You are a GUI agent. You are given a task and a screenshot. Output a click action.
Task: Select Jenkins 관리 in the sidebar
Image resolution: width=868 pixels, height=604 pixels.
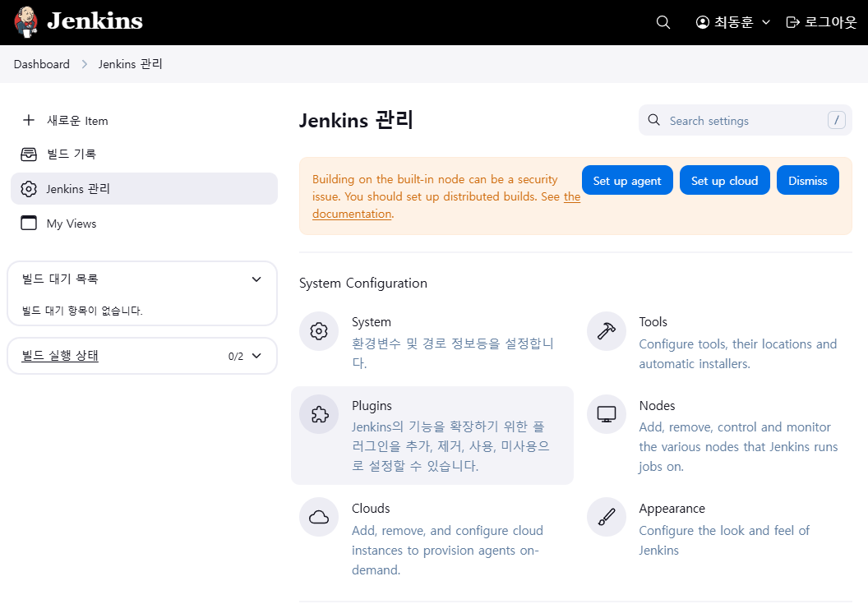click(x=144, y=189)
